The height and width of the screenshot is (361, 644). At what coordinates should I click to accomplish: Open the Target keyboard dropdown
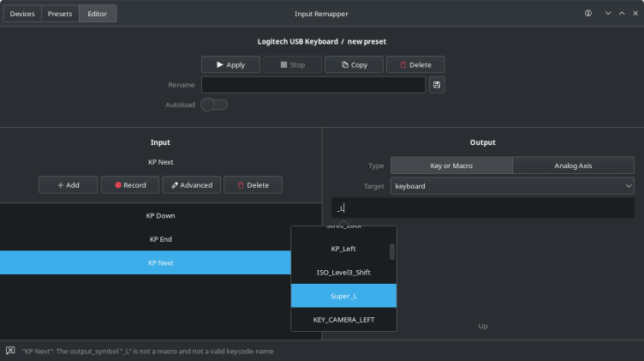click(x=512, y=186)
